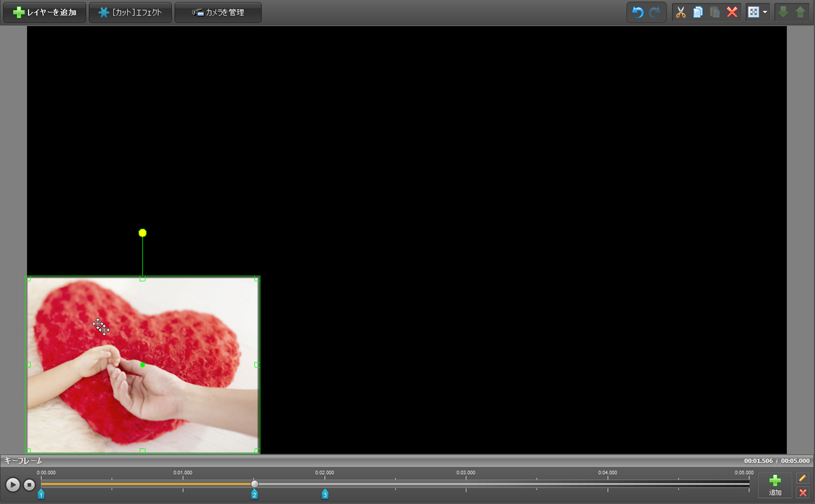
Task: Open the dropdown arrow beside fit-to-frame icon
Action: pyautogui.click(x=765, y=12)
